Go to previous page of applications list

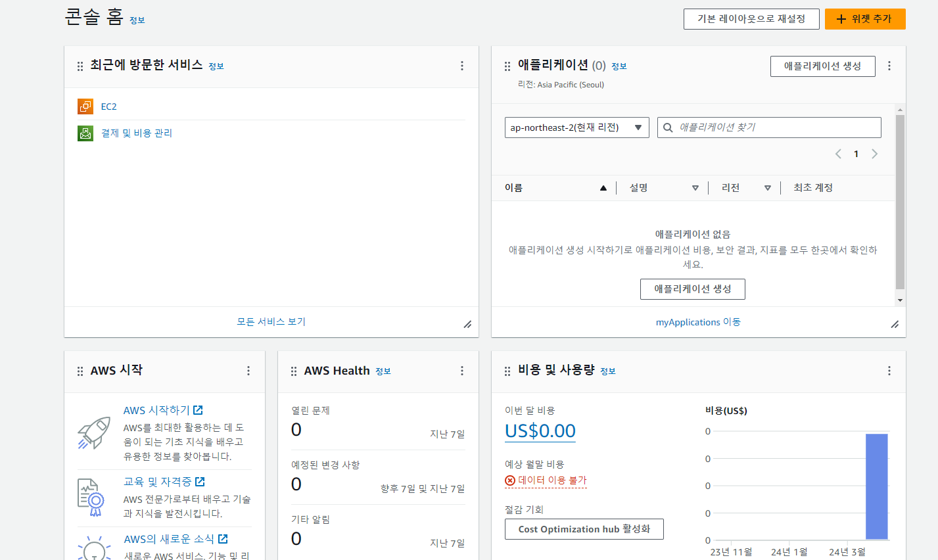click(x=838, y=154)
